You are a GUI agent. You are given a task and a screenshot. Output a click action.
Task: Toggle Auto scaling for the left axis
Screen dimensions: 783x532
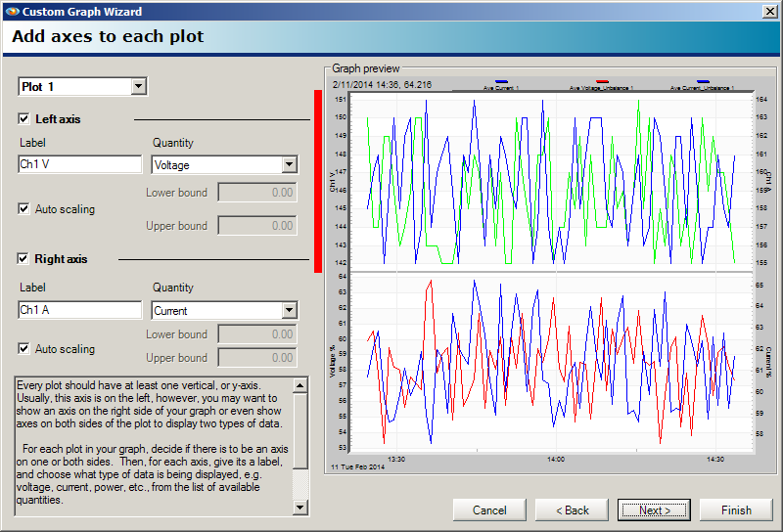24,209
